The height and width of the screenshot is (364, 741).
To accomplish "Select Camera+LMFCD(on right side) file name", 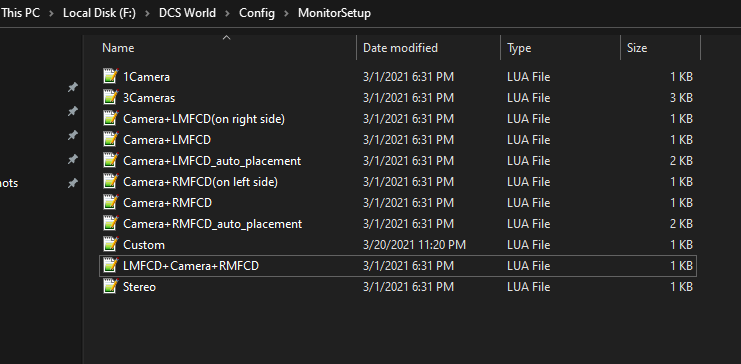I will (204, 119).
